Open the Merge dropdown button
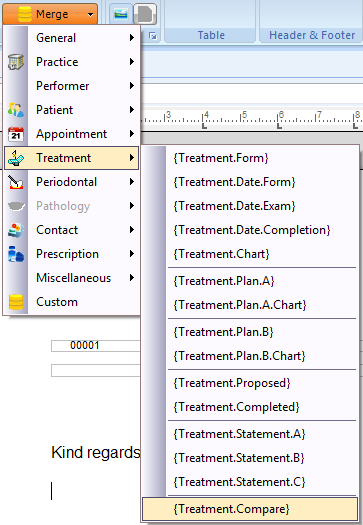 (50, 14)
